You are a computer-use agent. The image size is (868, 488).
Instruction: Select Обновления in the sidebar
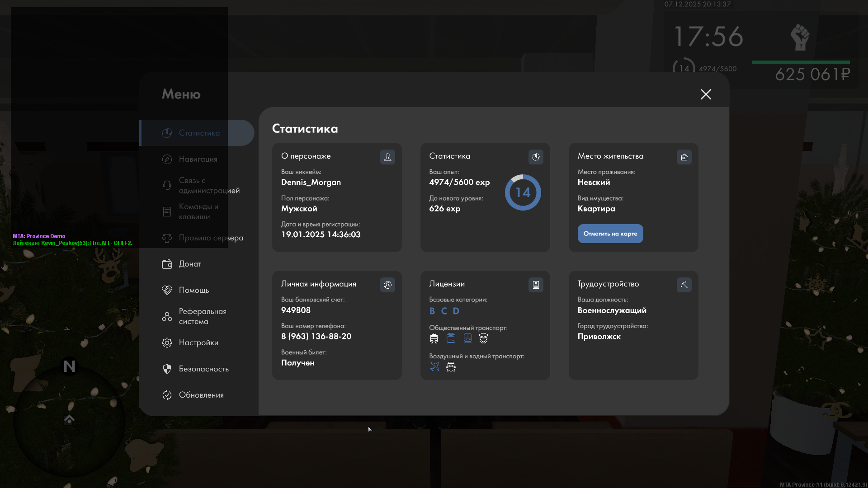coord(201,395)
